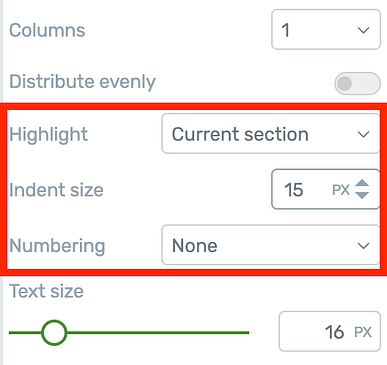The height and width of the screenshot is (365, 387).
Task: Click the chevron icon in Numbering box
Action: click(x=363, y=246)
